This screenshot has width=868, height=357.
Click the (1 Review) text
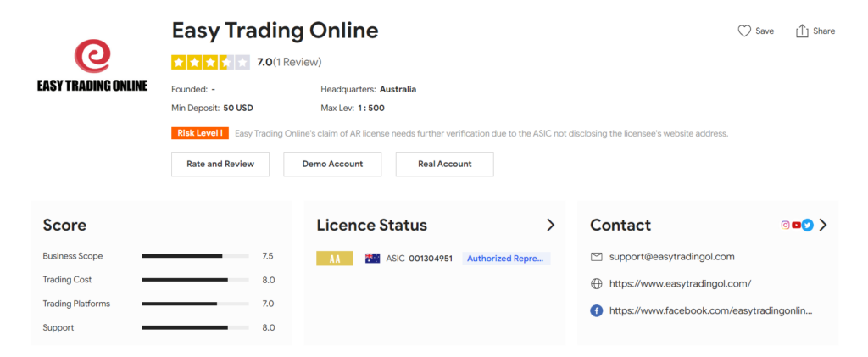pos(297,62)
